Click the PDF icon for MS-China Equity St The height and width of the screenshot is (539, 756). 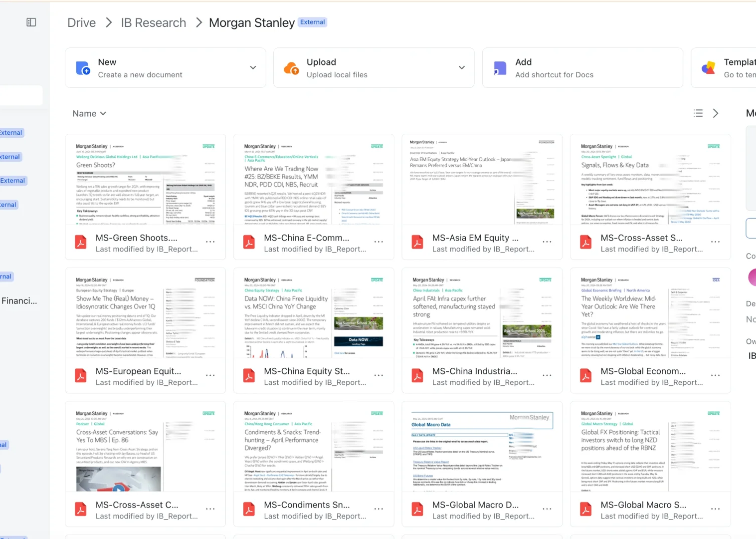pos(249,376)
